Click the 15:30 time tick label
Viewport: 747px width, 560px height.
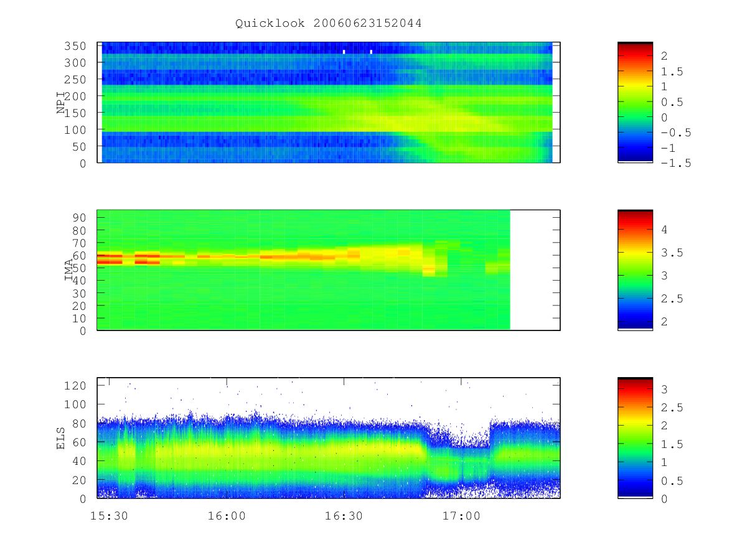tap(110, 516)
